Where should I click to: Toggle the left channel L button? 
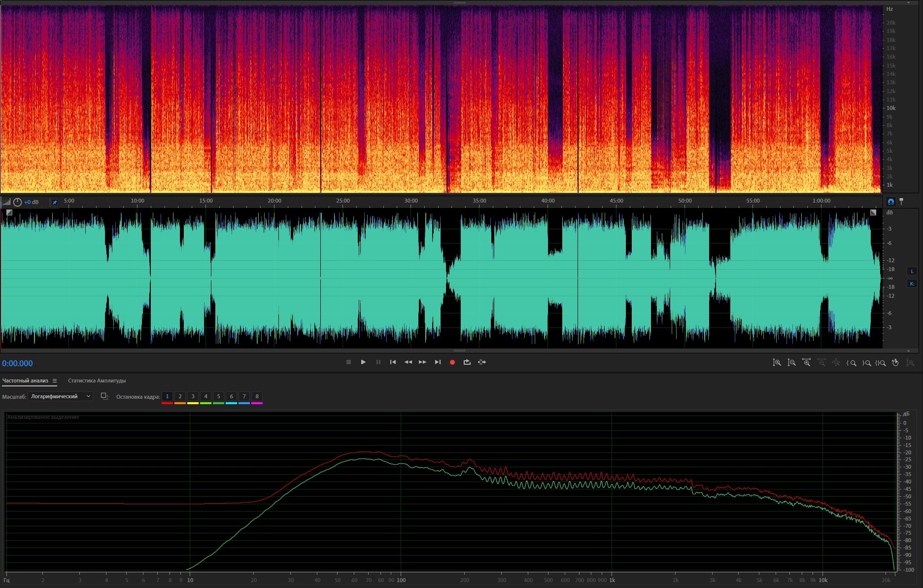pyautogui.click(x=912, y=271)
